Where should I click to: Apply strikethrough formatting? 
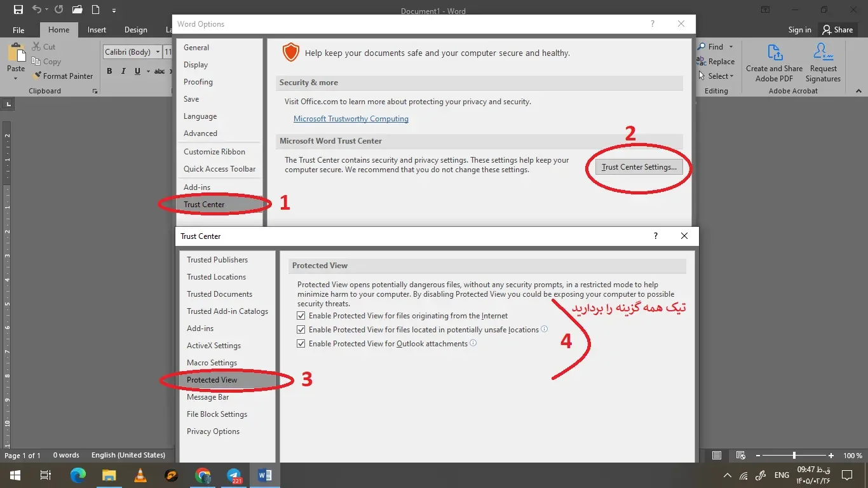click(x=159, y=71)
